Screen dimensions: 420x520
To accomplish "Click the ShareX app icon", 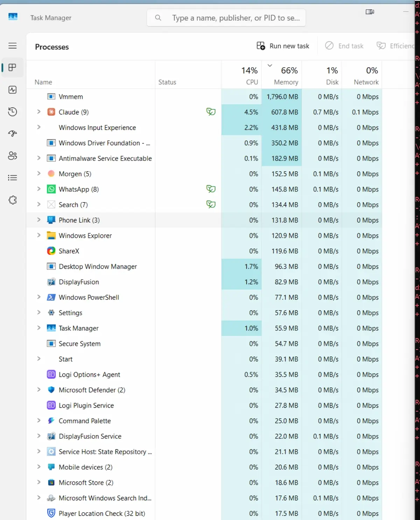I will pos(51,251).
